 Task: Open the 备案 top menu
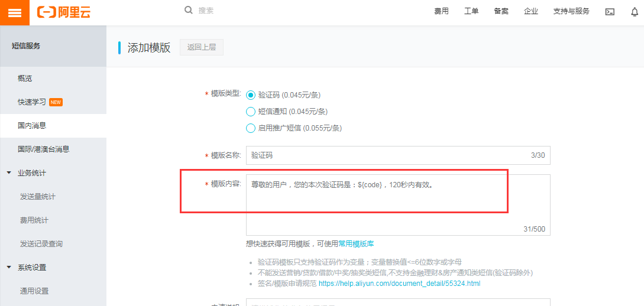click(501, 11)
